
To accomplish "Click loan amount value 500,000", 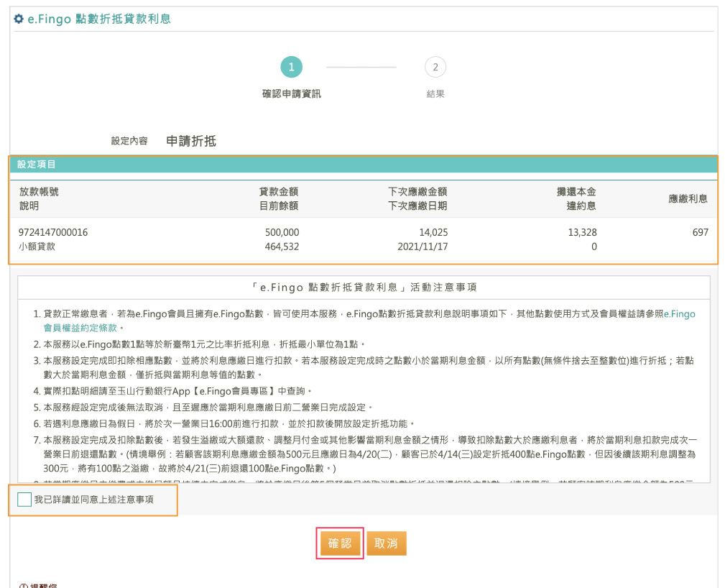I will point(282,232).
